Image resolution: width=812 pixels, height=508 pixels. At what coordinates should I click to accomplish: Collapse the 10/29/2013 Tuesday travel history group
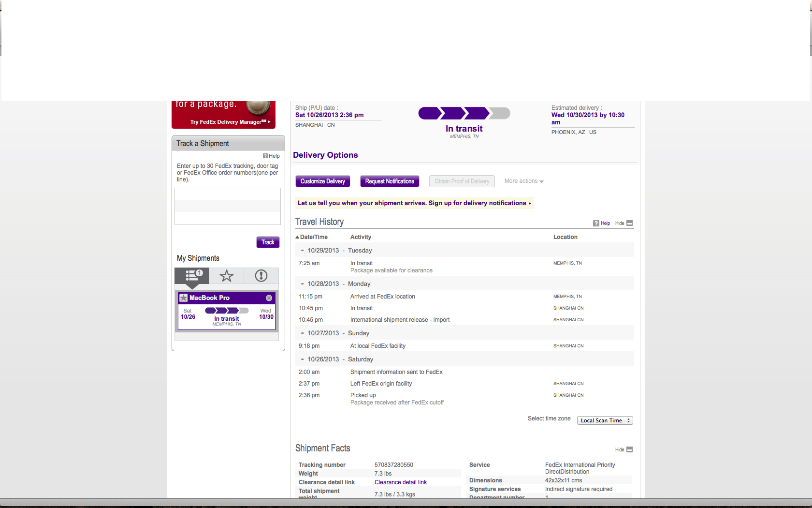tap(302, 250)
